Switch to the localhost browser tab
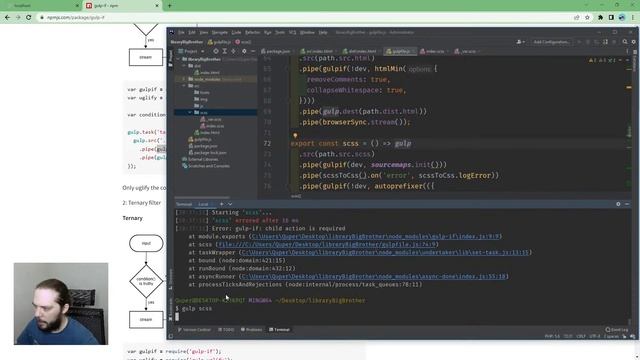 41,6
